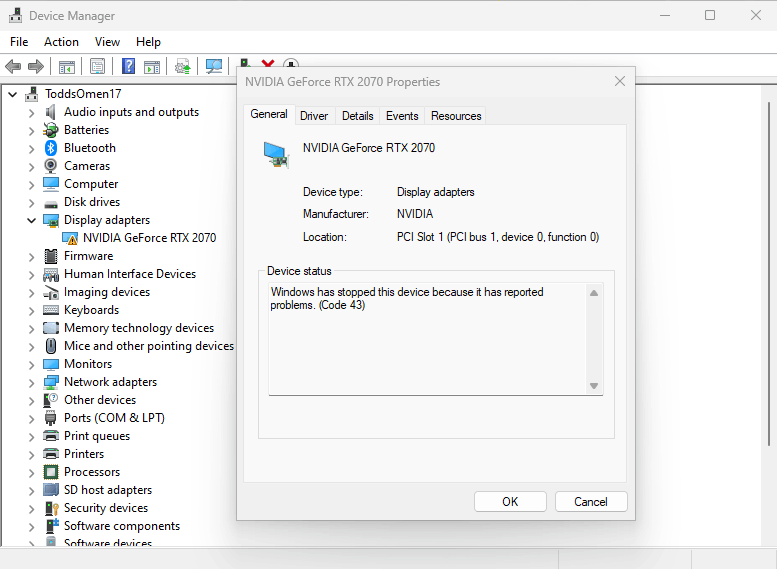This screenshot has height=569, width=777.
Task: Open the File menu
Action: [x=19, y=42]
